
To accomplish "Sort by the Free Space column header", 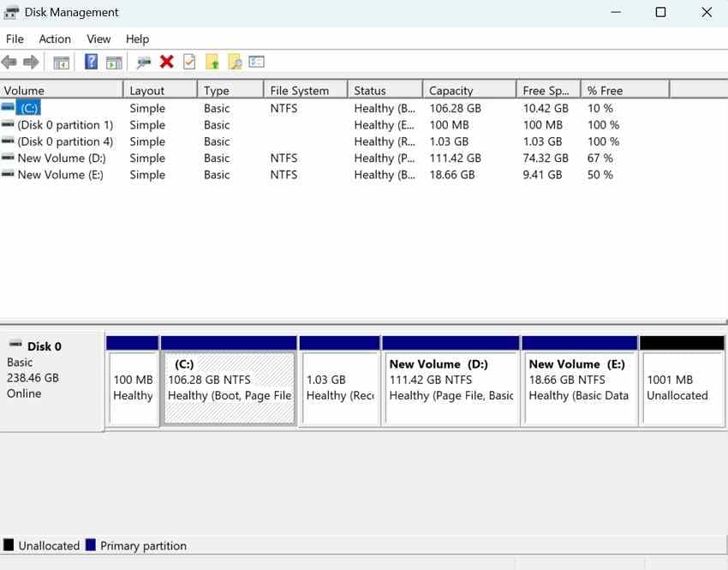I will click(548, 90).
